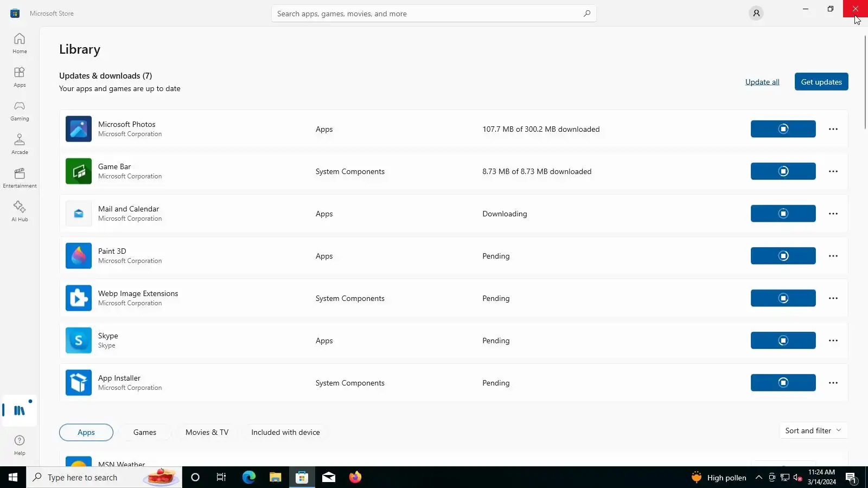Click the 'Downloading' status for Mail and Calendar
Viewport: 868px width, 488px height.
coord(505,214)
